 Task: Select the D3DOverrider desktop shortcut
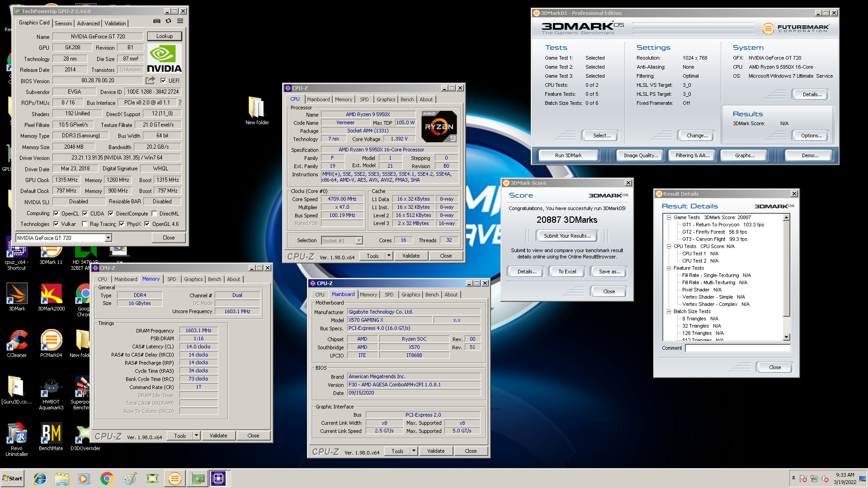(85, 437)
